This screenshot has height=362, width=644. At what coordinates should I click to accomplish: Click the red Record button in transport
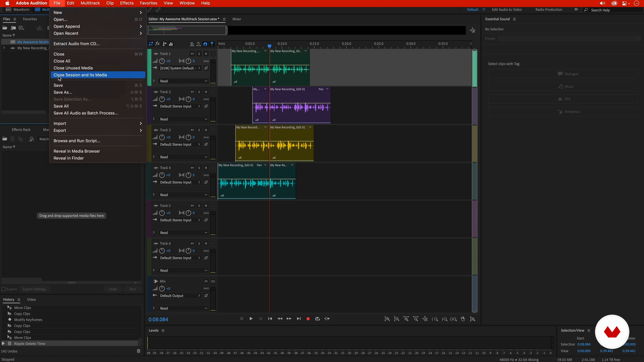[x=308, y=319]
